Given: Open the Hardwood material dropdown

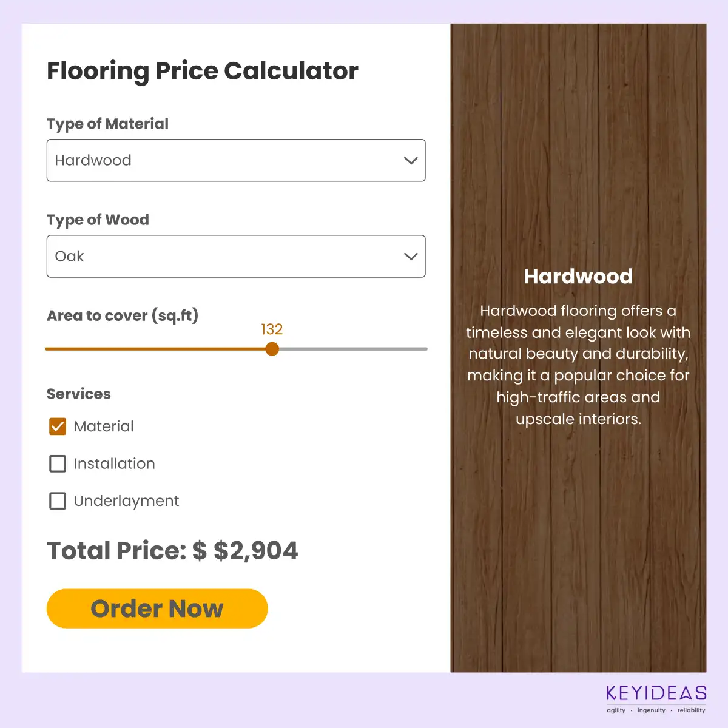Looking at the screenshot, I should 235,161.
